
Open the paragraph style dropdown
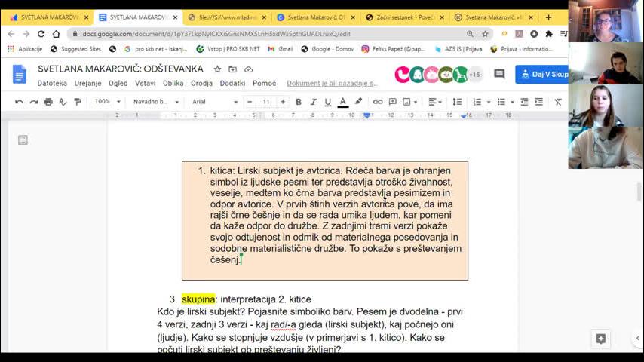coord(156,102)
